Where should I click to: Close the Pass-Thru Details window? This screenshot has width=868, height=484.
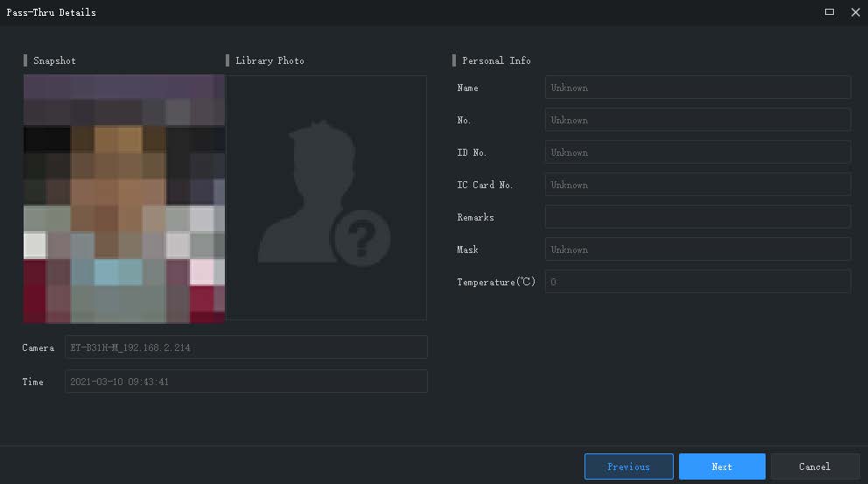point(855,11)
